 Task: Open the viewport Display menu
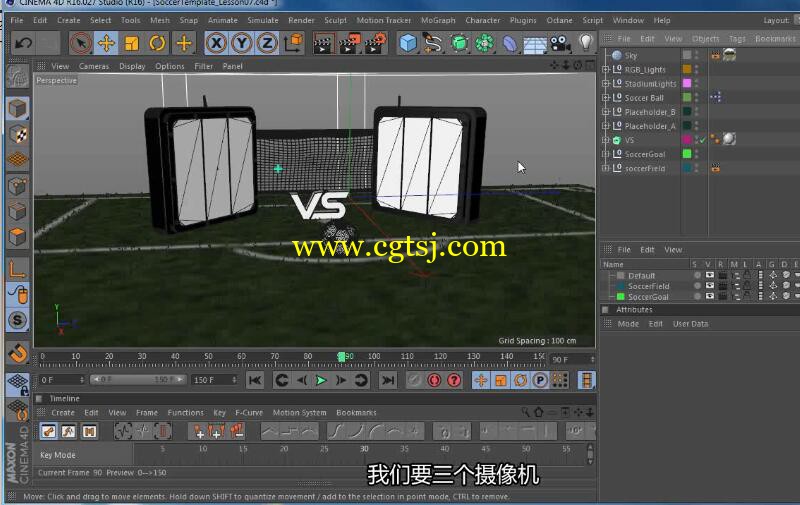(x=132, y=66)
